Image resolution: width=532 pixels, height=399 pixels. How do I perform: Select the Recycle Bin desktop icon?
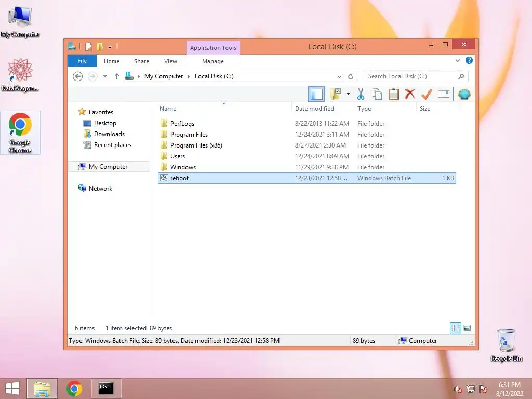click(506, 345)
